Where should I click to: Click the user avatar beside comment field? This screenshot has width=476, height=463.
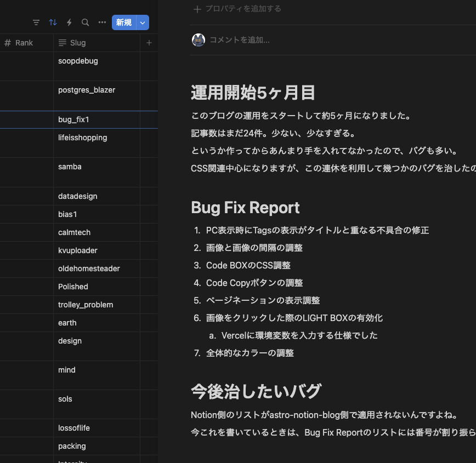click(x=199, y=39)
